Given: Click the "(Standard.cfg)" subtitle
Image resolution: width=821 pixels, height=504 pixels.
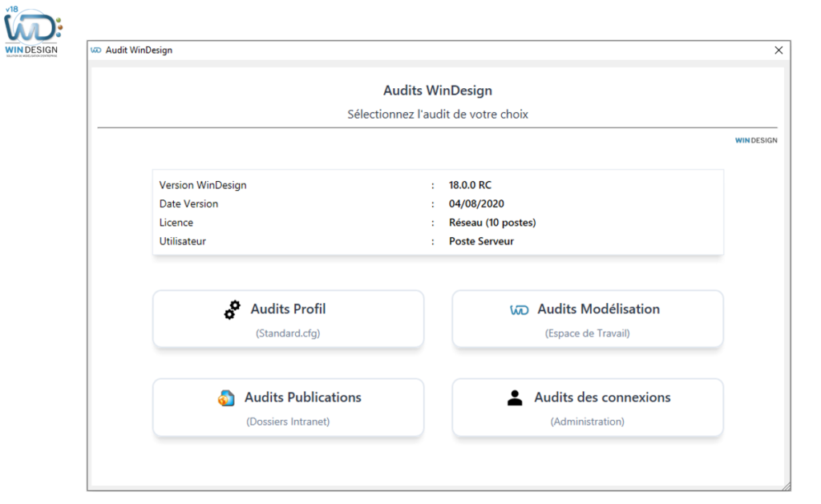Looking at the screenshot, I should click(288, 333).
